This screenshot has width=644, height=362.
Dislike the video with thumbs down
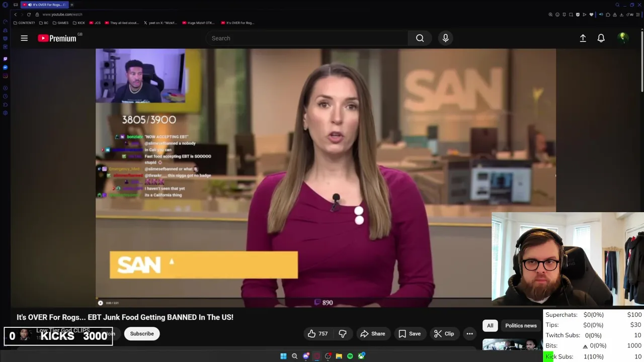343,334
